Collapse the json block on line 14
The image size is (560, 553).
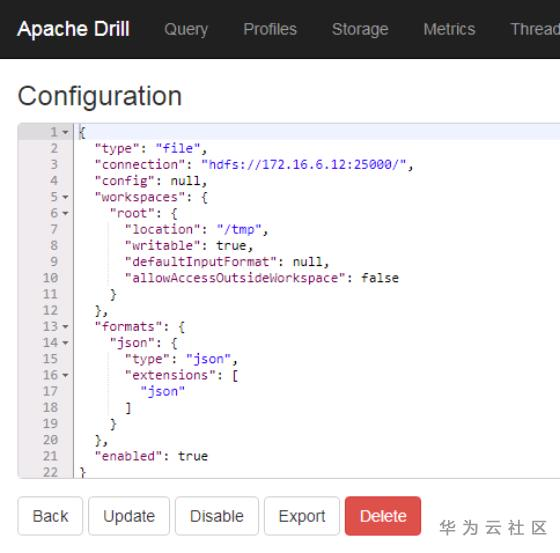(x=65, y=343)
